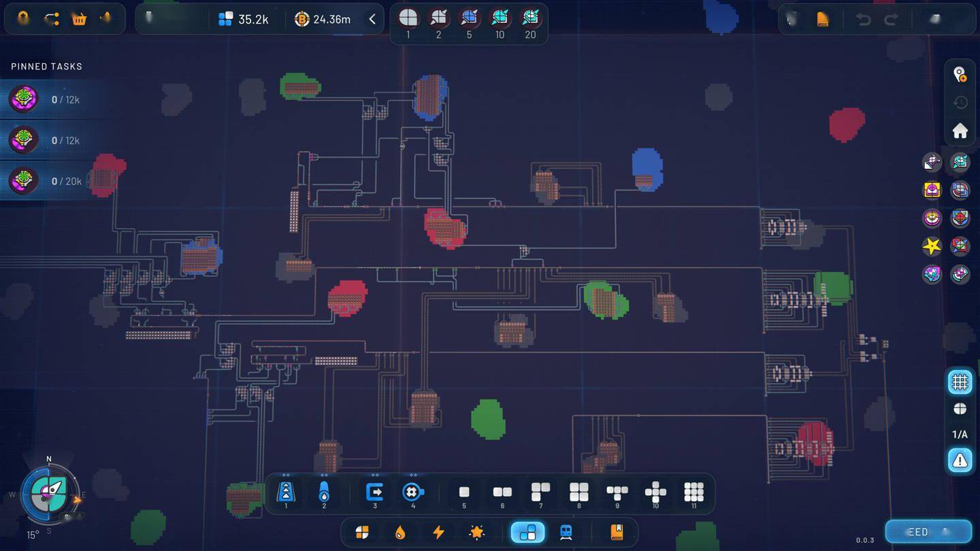
Task: Select the space pipe tool, slot 2
Action: (x=324, y=492)
